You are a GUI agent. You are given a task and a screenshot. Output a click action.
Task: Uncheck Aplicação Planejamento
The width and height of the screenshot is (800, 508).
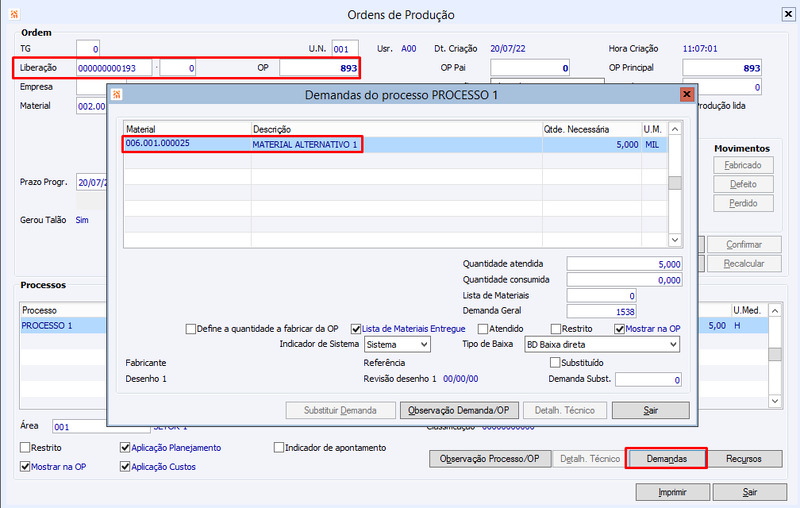click(125, 447)
